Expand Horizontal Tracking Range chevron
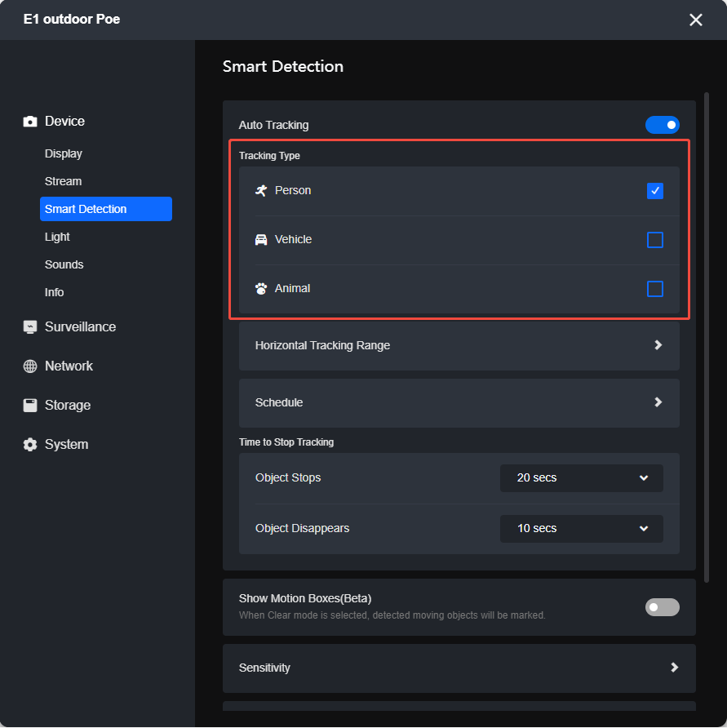 [658, 345]
